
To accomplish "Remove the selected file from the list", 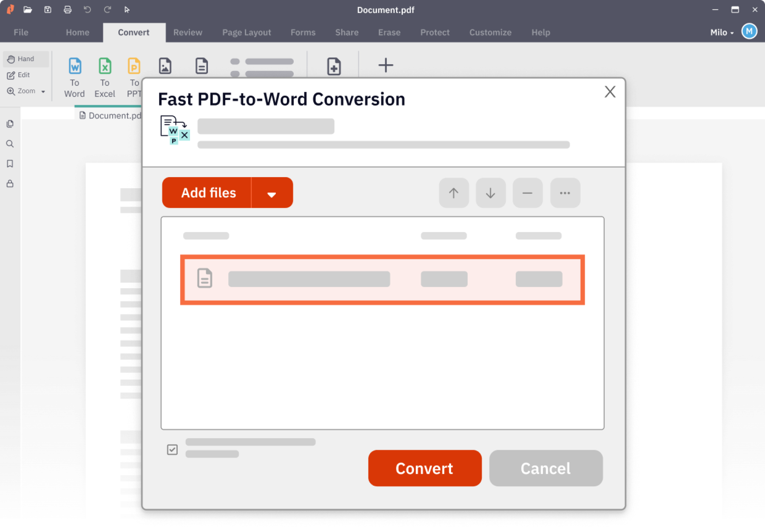I will [x=527, y=193].
